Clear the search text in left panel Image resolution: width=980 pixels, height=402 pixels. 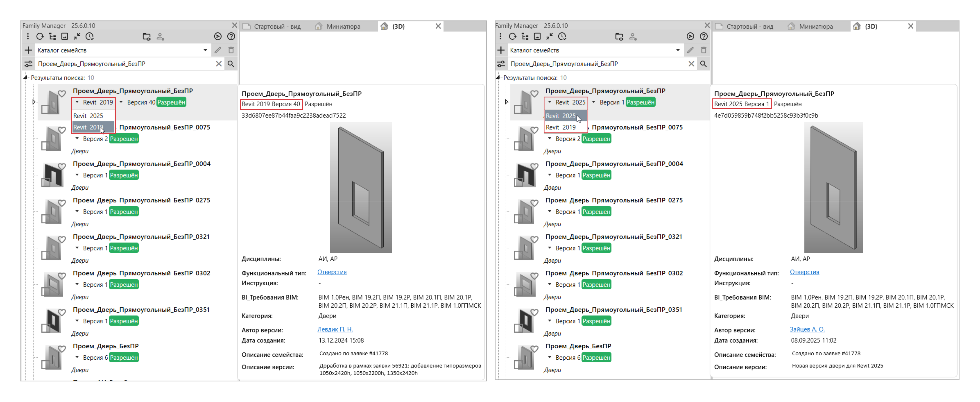219,64
